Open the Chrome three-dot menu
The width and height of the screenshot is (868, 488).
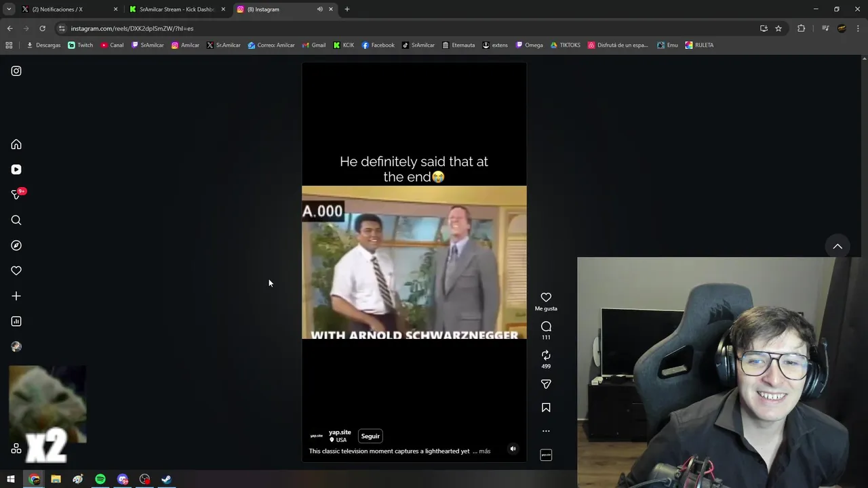pos(859,28)
